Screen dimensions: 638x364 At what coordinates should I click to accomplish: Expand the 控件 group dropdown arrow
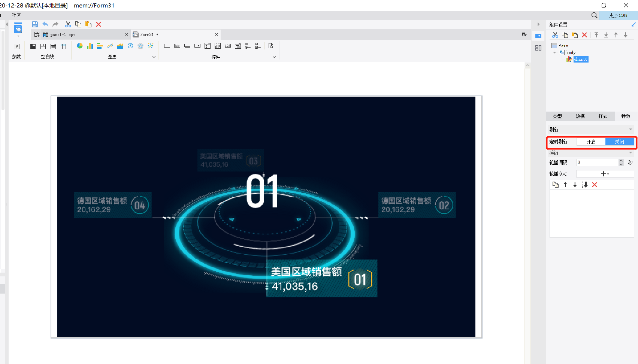coord(274,57)
